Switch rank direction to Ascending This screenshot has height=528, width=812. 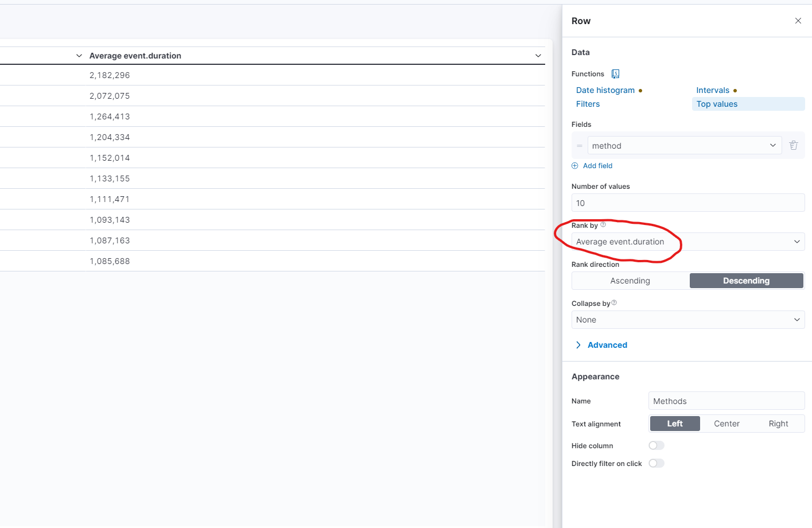pos(630,281)
